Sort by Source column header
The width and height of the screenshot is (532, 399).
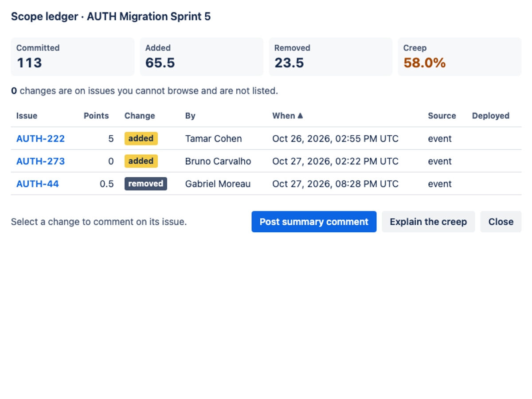442,116
